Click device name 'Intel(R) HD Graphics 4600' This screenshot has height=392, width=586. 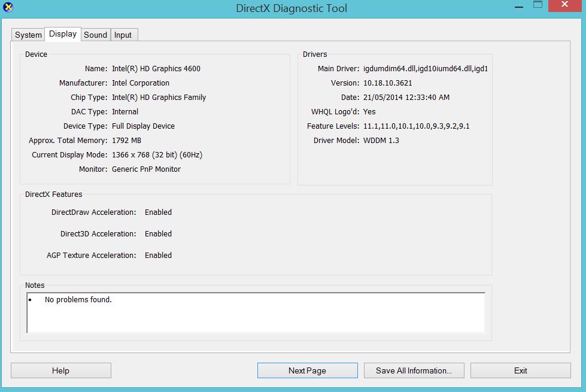[156, 69]
